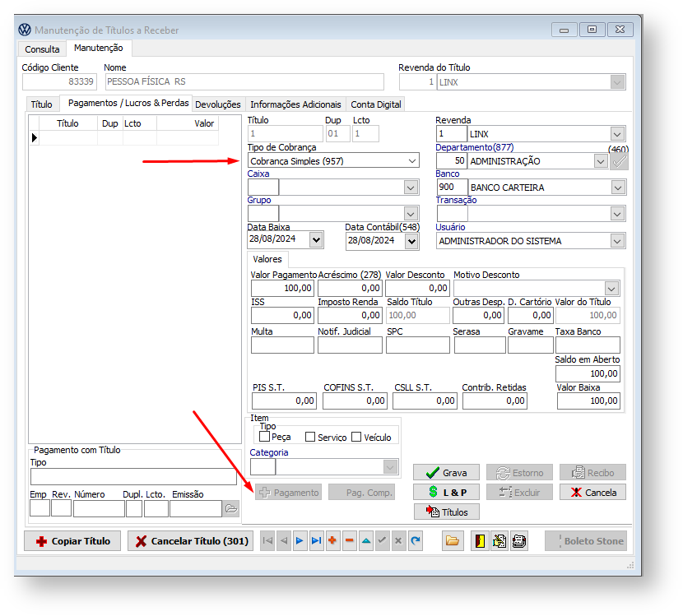Tick the Veículo checkbox
This screenshot has height=616, width=683.
coord(356,437)
